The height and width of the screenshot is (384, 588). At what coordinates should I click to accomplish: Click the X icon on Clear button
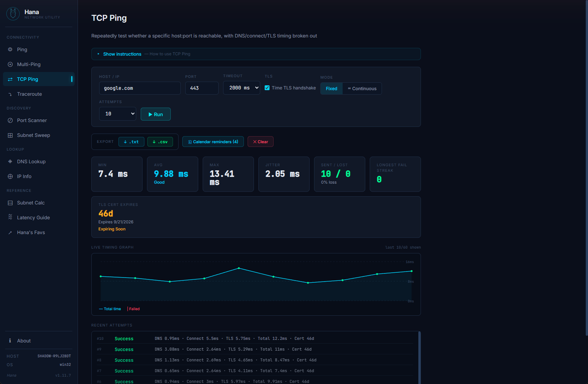click(255, 142)
